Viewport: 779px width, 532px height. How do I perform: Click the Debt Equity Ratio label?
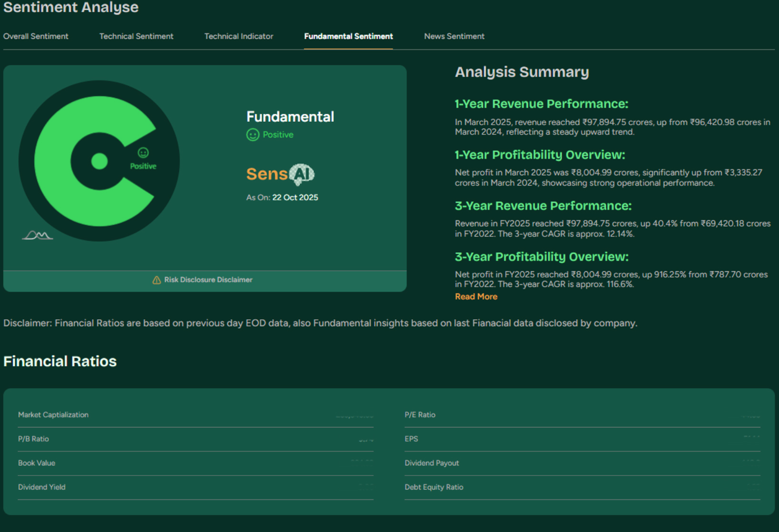pyautogui.click(x=434, y=487)
